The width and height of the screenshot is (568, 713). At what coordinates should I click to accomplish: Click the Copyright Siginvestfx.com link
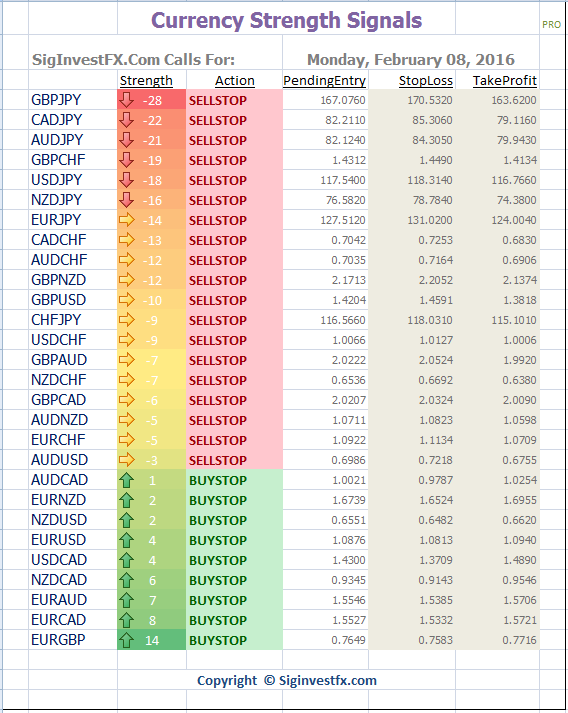click(287, 681)
